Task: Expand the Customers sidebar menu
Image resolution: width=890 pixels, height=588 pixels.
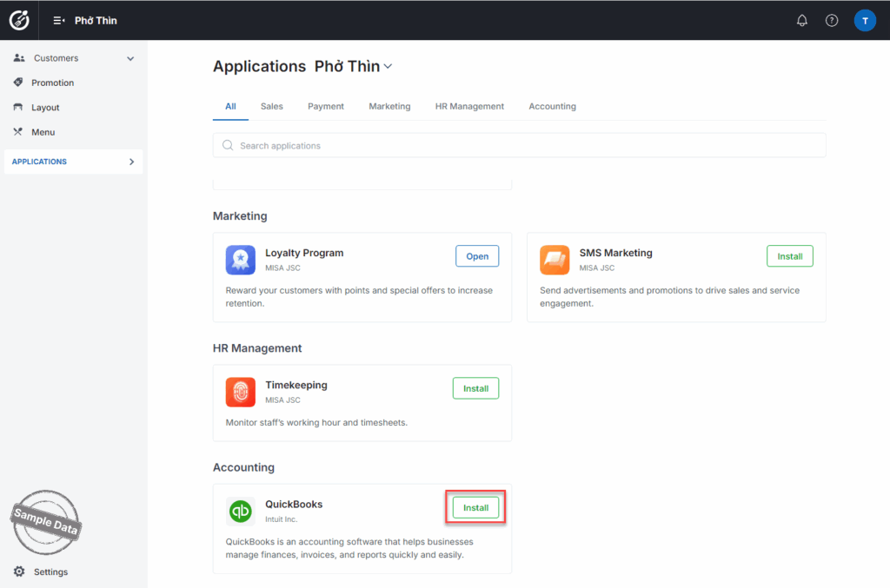Action: (x=130, y=59)
